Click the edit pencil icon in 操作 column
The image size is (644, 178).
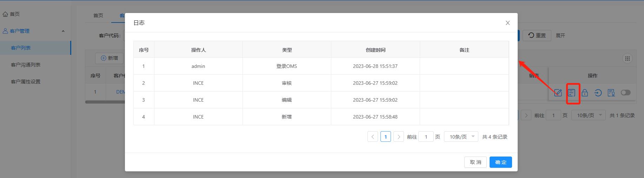tap(558, 93)
